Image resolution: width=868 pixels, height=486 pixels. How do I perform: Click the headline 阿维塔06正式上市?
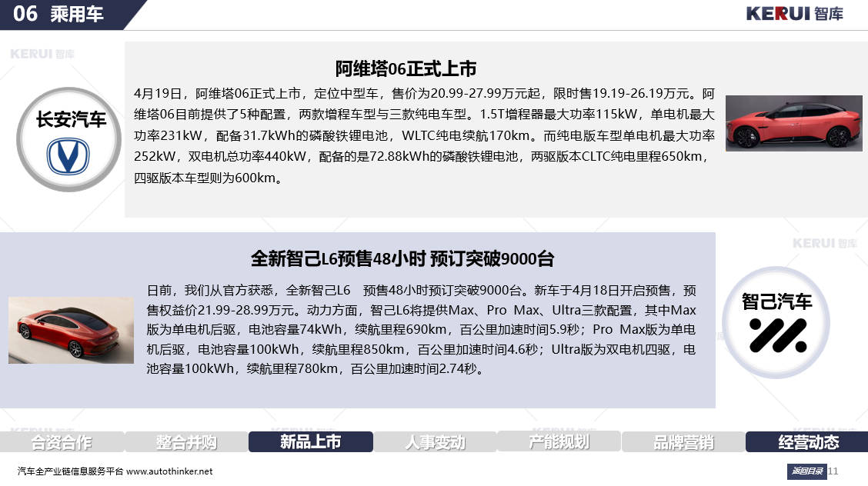(x=406, y=69)
